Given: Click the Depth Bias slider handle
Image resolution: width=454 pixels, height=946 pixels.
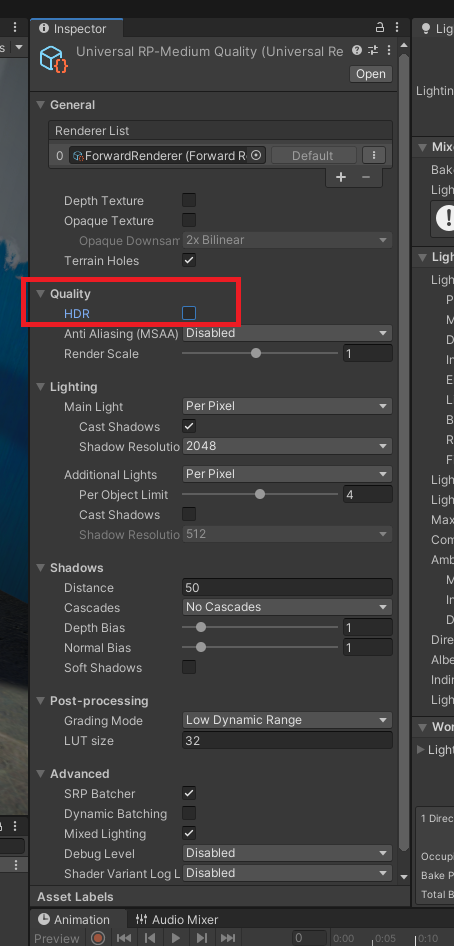Looking at the screenshot, I should tap(201, 627).
